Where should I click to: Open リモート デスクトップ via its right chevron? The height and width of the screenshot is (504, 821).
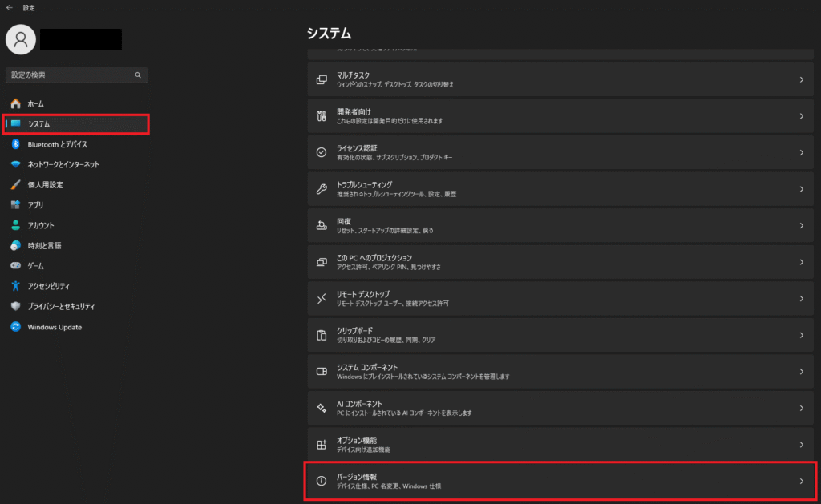pos(802,298)
